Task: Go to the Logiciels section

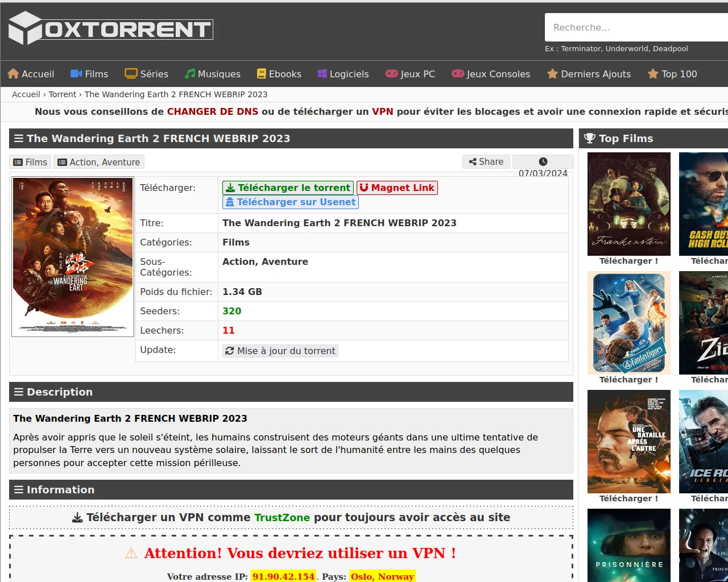Action: coord(343,74)
